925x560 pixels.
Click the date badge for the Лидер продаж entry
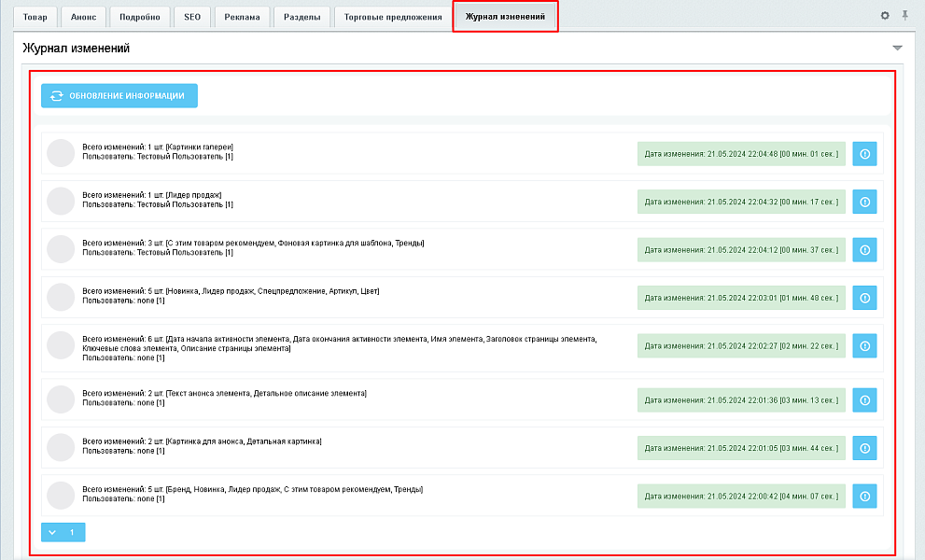coord(741,202)
